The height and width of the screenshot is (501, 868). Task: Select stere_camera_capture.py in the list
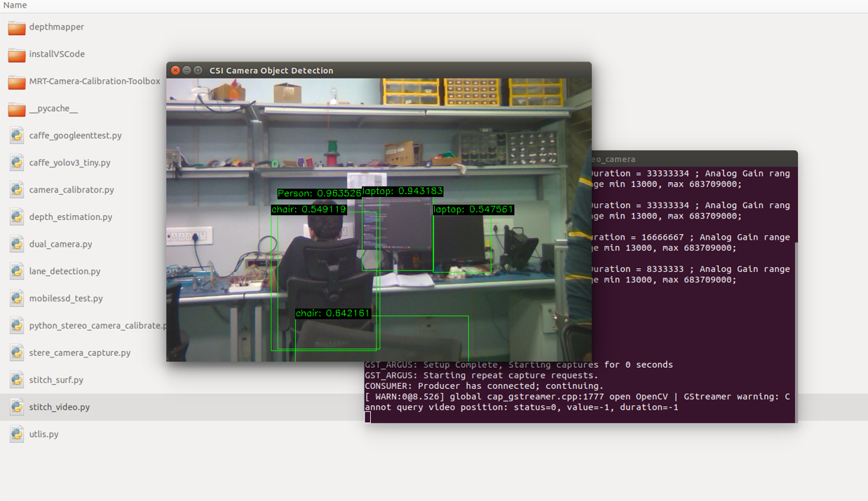coord(80,353)
